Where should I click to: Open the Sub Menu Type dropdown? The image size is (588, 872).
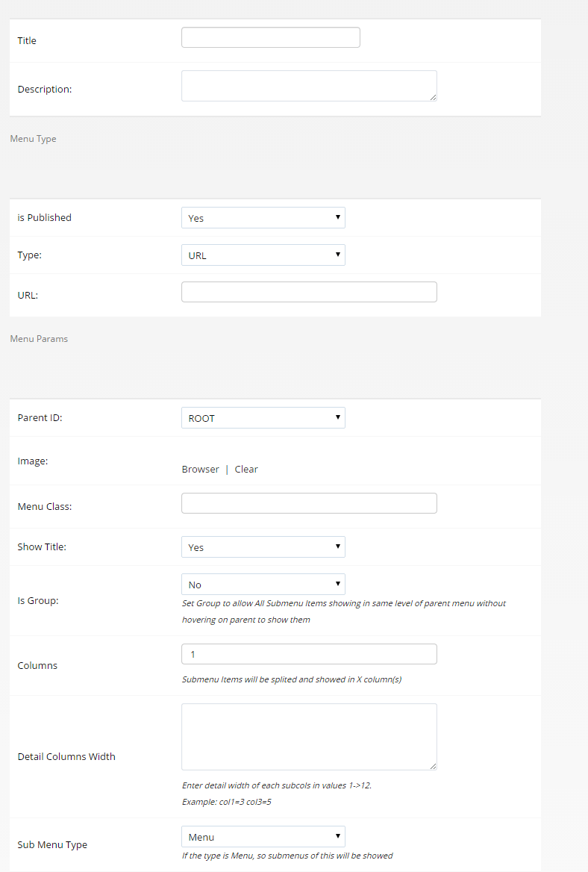263,836
